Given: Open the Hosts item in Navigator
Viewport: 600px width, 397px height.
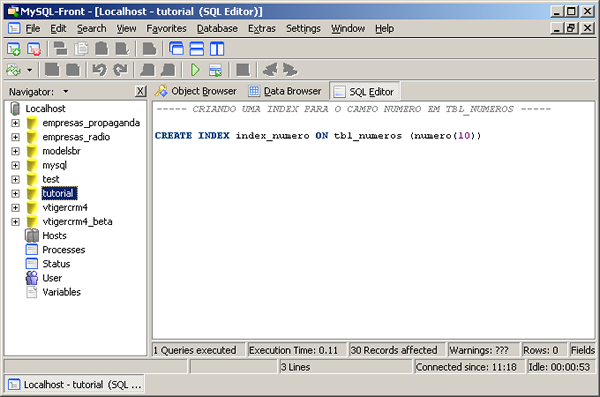Looking at the screenshot, I should [x=54, y=236].
